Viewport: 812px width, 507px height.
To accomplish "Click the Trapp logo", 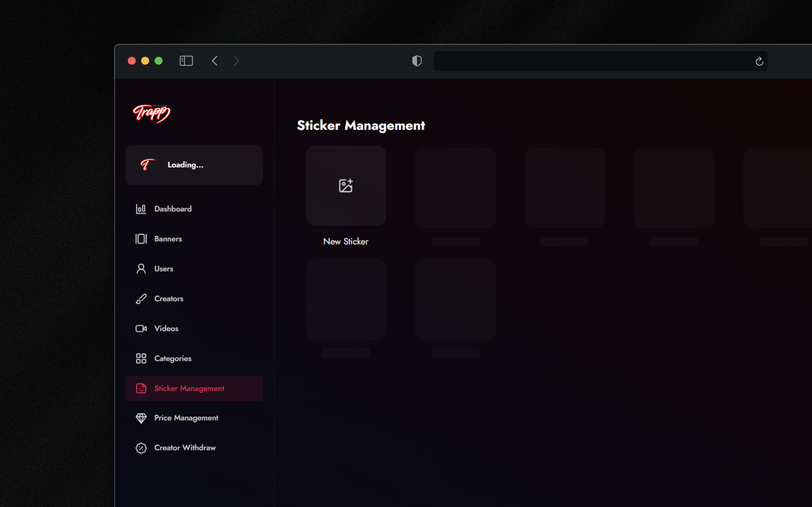I will click(x=152, y=113).
